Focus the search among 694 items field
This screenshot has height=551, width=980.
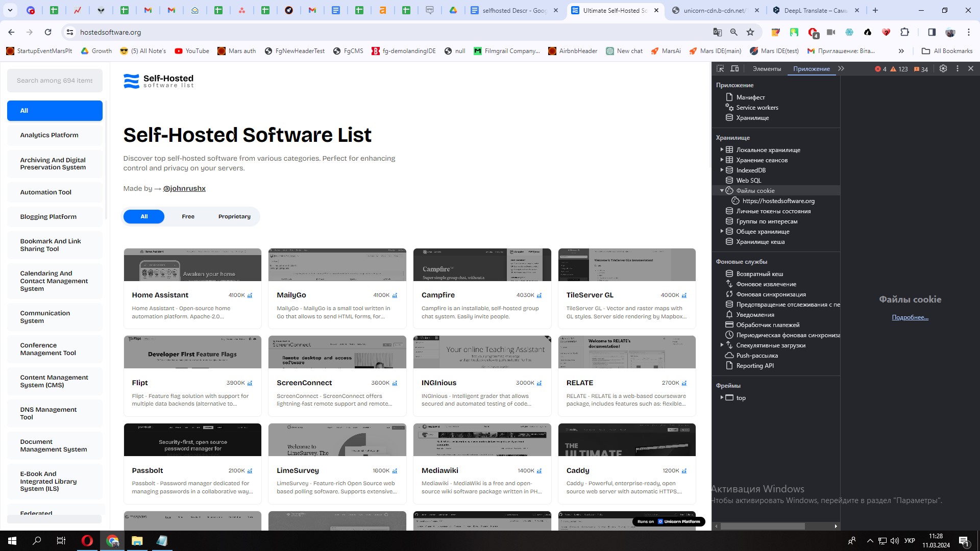(x=55, y=81)
